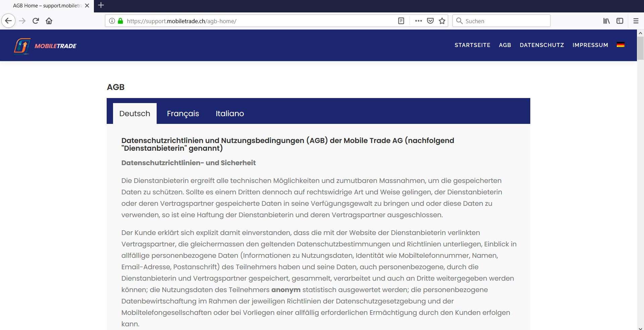The width and height of the screenshot is (644, 330).
Task: Click the German flag language icon
Action: coord(620,44)
